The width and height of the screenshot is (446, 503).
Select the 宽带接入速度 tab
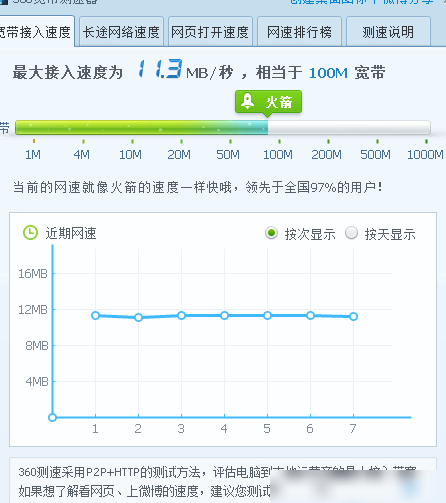tap(37, 32)
